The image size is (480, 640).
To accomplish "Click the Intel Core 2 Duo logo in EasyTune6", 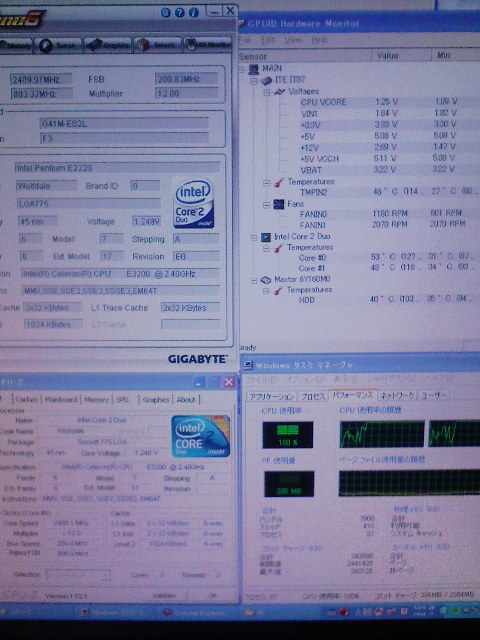I will coord(194,203).
